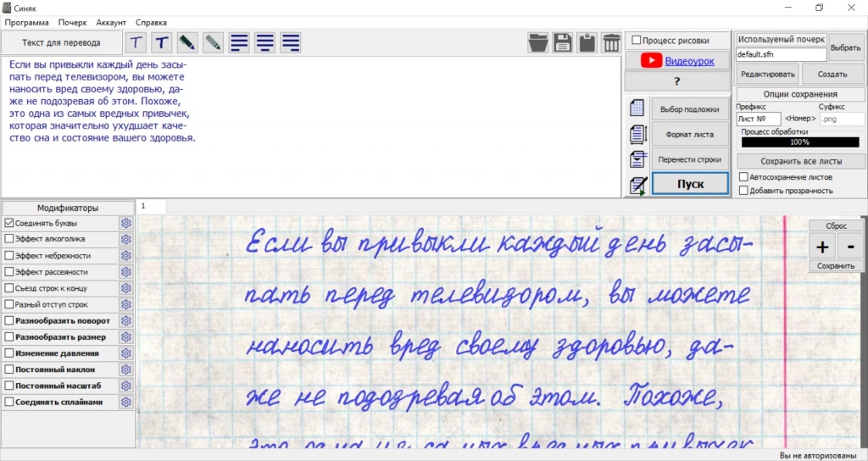
Task: Click the question mark help button
Action: 677,81
